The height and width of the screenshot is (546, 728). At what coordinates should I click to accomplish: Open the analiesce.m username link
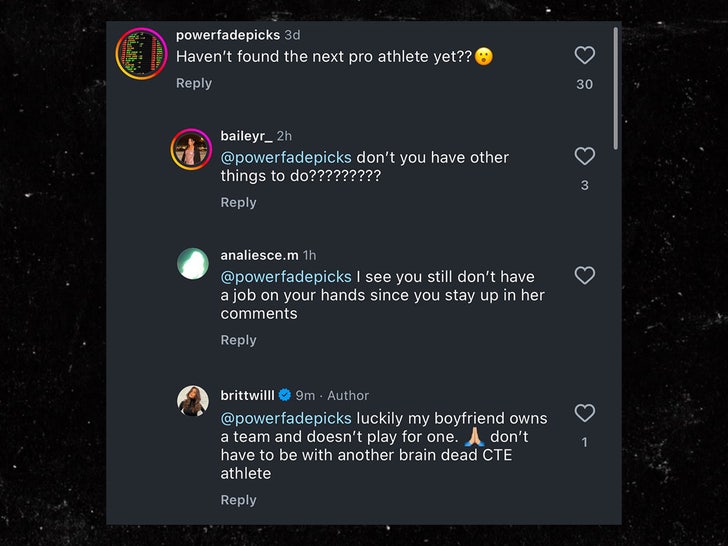click(259, 255)
